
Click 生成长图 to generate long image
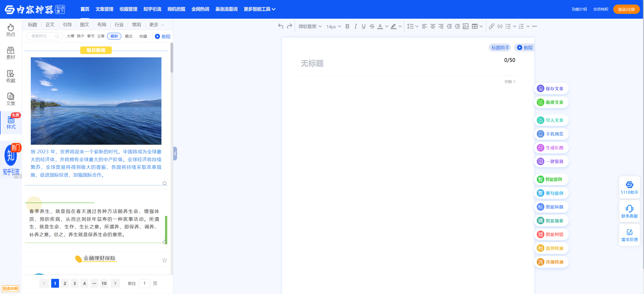[x=551, y=148]
